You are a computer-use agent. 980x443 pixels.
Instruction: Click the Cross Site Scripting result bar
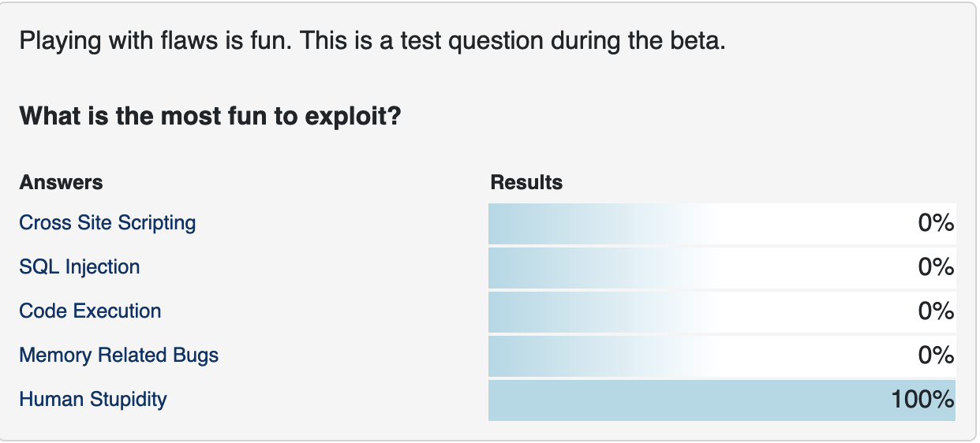coord(722,224)
